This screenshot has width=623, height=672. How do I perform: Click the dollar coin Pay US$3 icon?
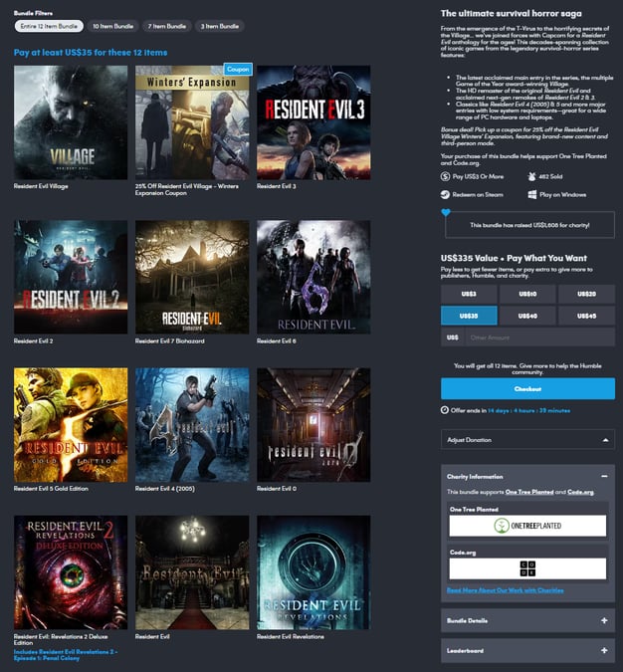pyautogui.click(x=445, y=176)
